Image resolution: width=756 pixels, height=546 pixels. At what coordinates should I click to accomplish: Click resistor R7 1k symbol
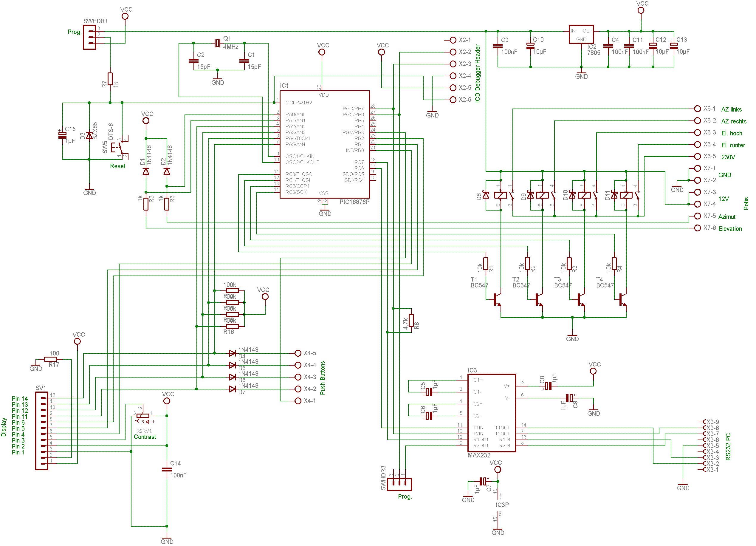pos(110,79)
